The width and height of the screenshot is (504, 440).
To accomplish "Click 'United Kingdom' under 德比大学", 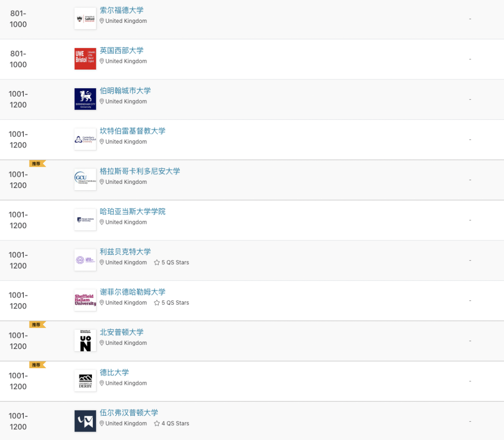I will pos(126,383).
